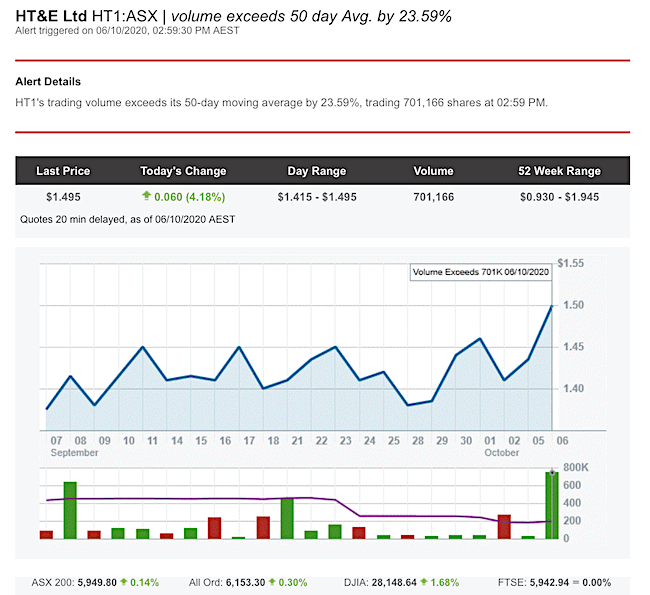Click the 1.50 price axis label
The width and height of the screenshot is (650, 595).
coord(573,305)
